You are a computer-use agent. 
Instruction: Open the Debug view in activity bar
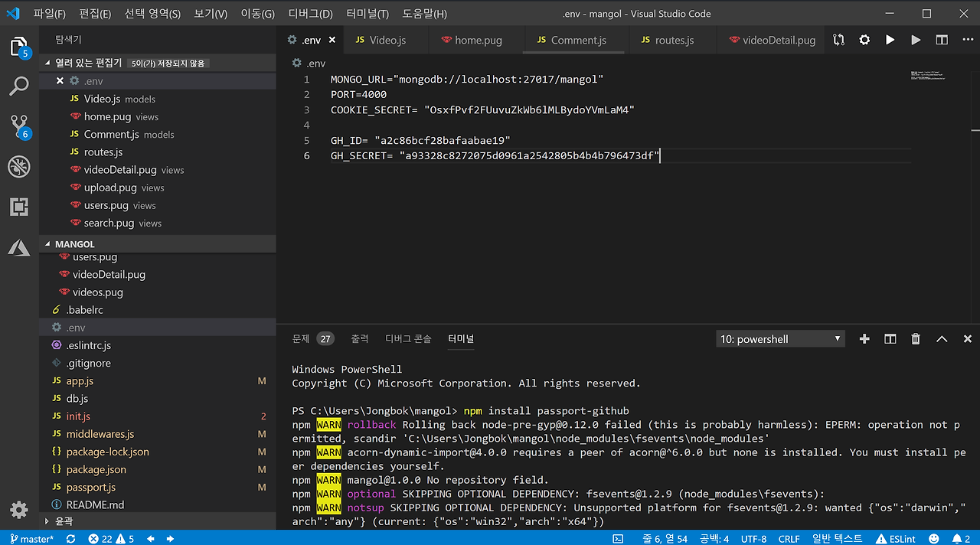point(19,167)
